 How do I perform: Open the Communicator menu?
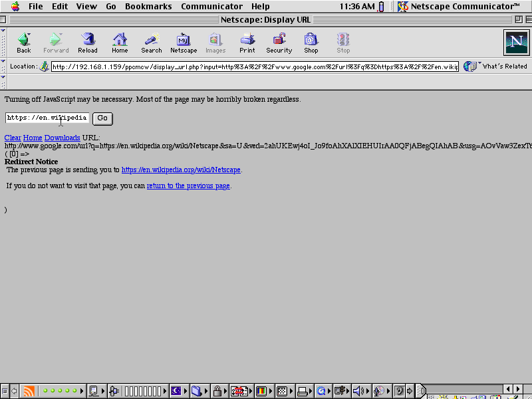click(211, 6)
